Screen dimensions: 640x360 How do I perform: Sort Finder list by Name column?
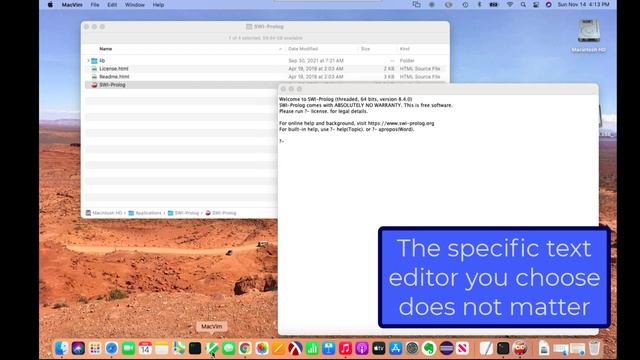(x=105, y=49)
